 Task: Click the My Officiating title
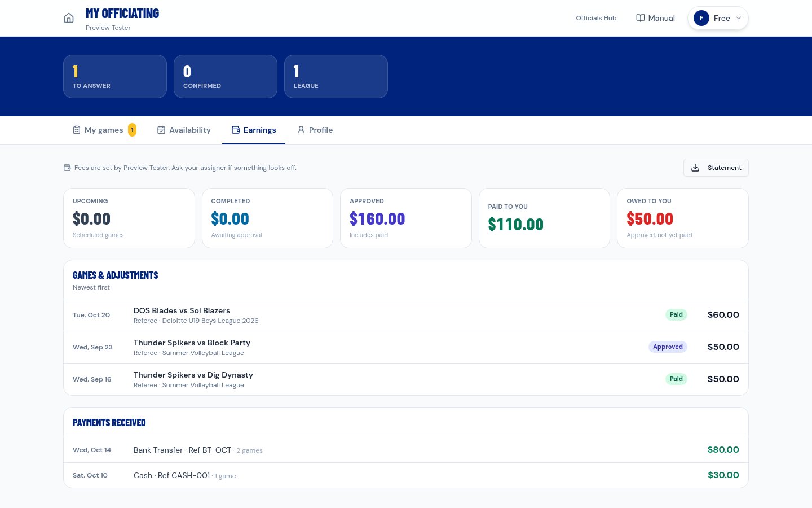click(122, 14)
